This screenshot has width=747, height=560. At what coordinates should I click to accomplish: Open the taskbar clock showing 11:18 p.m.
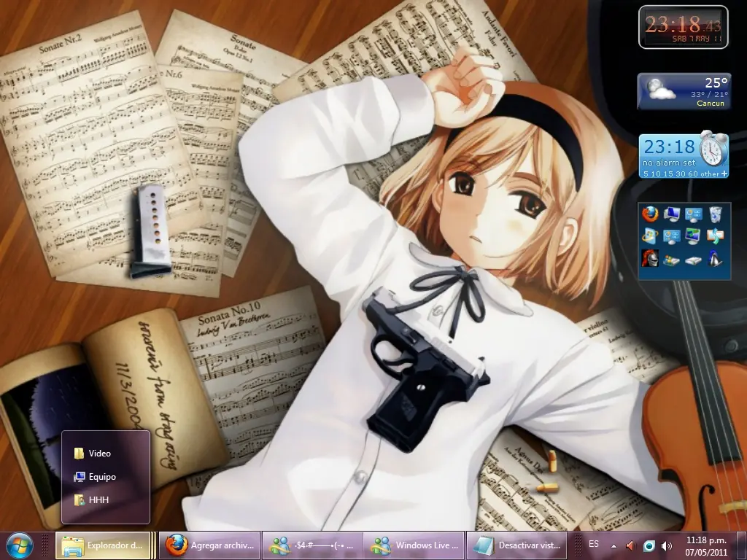pos(706,545)
